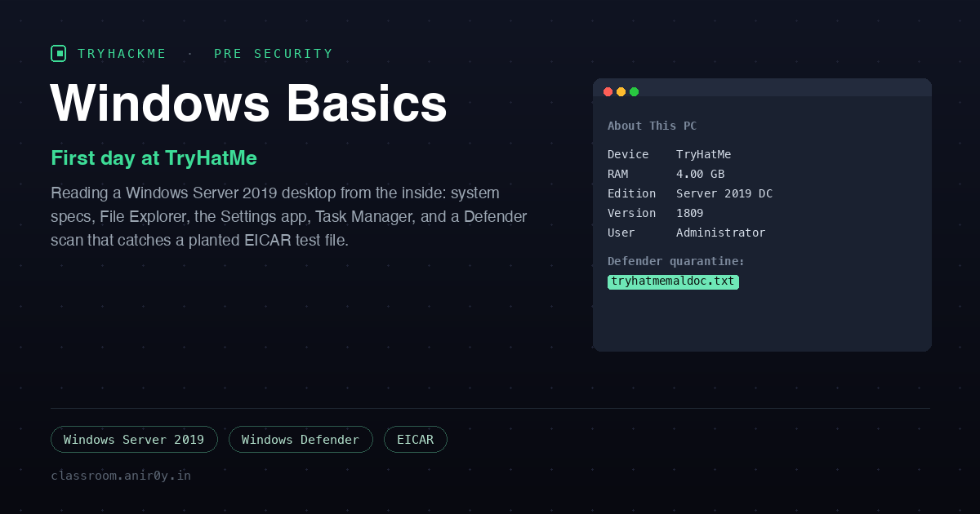Screen dimensions: 980x514
Task: Click the Edition label in the spec list
Action: (632, 193)
